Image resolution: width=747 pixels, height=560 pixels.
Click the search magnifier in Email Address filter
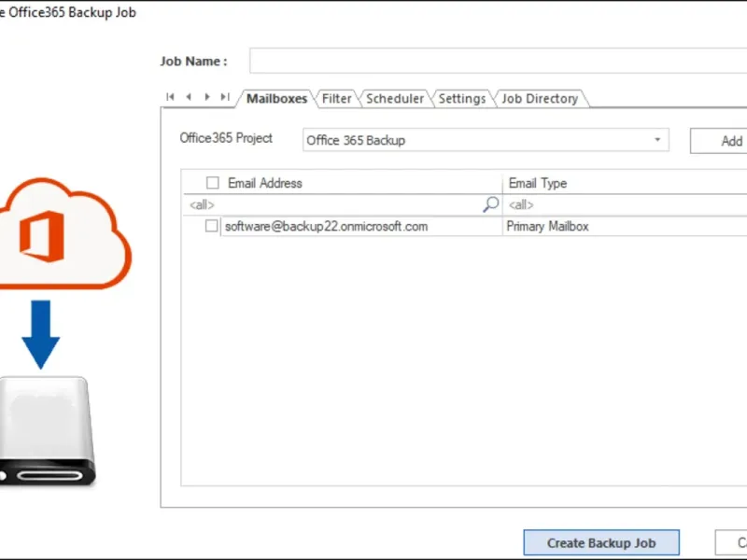pyautogui.click(x=491, y=204)
